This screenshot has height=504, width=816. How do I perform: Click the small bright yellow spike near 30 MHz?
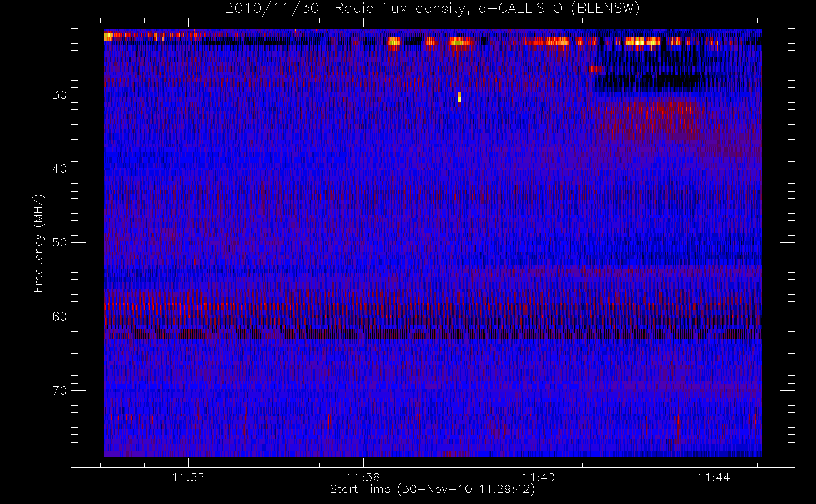(460, 97)
